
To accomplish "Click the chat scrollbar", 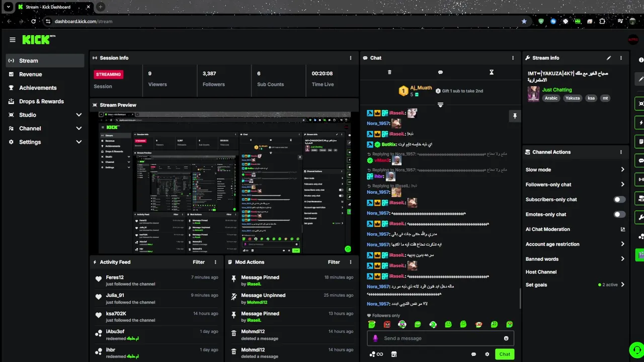I will tap(520, 299).
